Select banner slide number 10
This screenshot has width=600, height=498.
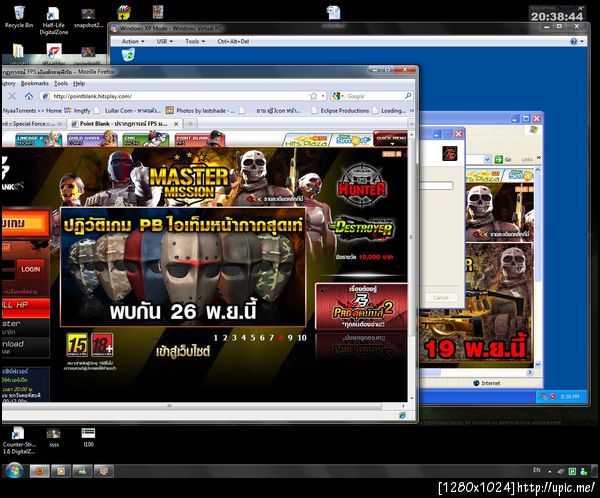coord(302,338)
